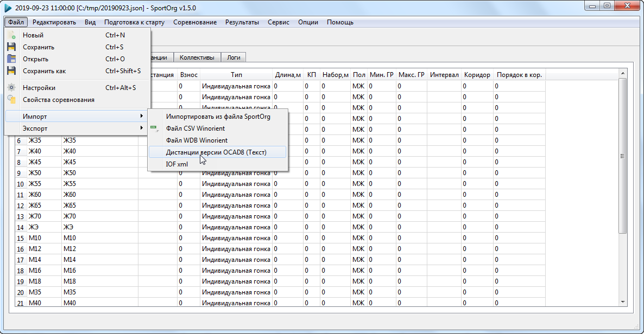
Task: Click the New file icon
Action: pos(11,35)
